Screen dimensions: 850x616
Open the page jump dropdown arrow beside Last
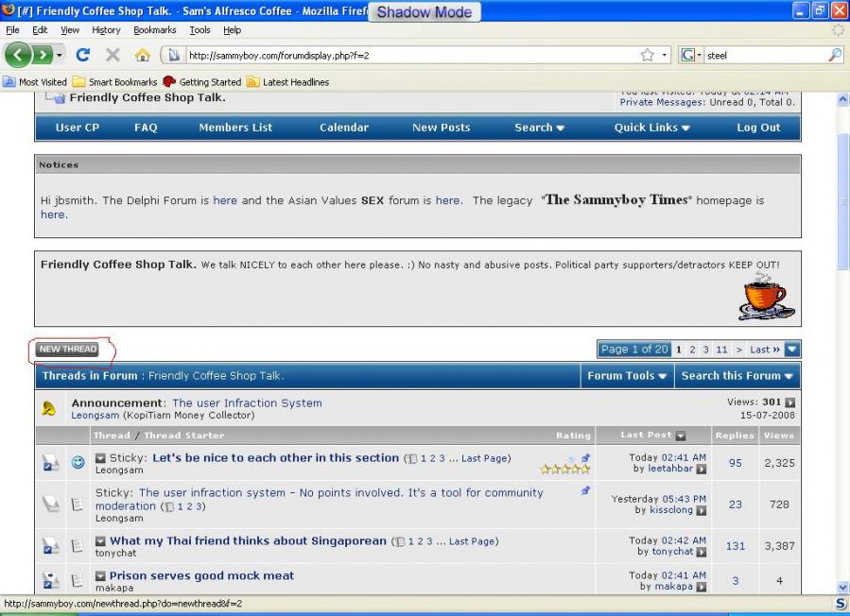pyautogui.click(x=792, y=350)
